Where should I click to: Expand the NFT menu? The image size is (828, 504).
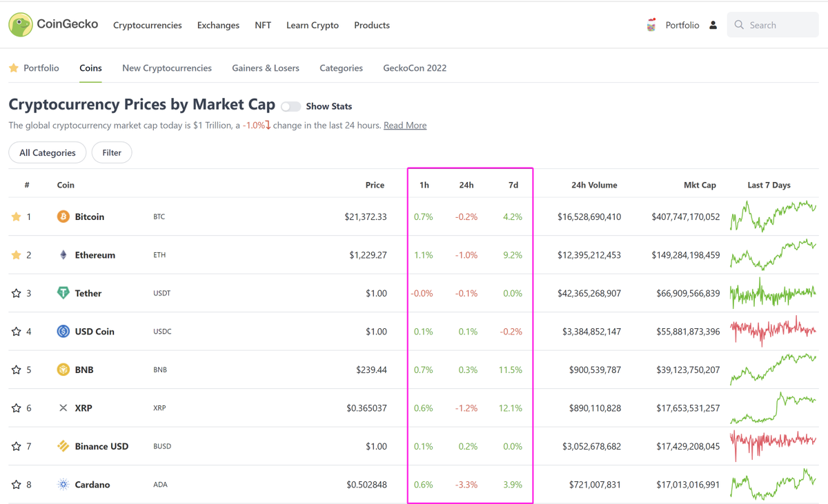coord(263,25)
